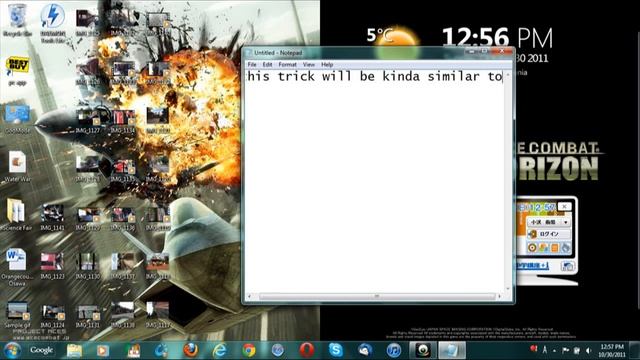
Task: Select the DAEMON Tools lightning desktop icon
Action: (x=53, y=22)
